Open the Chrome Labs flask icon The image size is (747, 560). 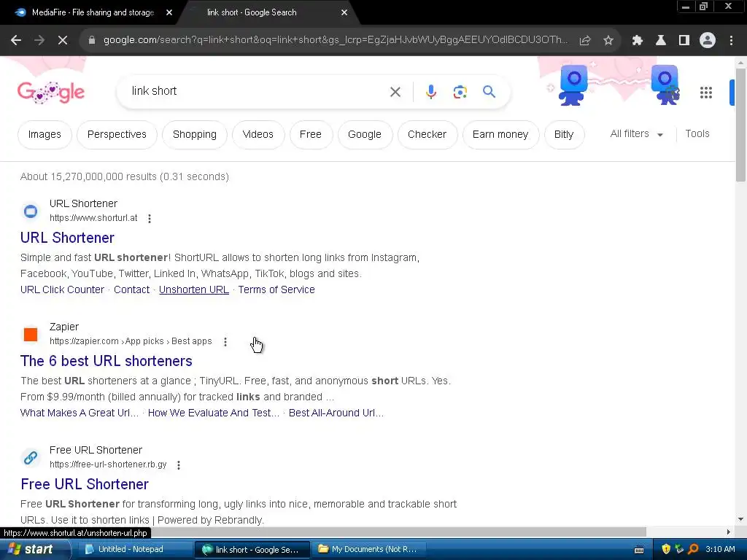coord(661,41)
